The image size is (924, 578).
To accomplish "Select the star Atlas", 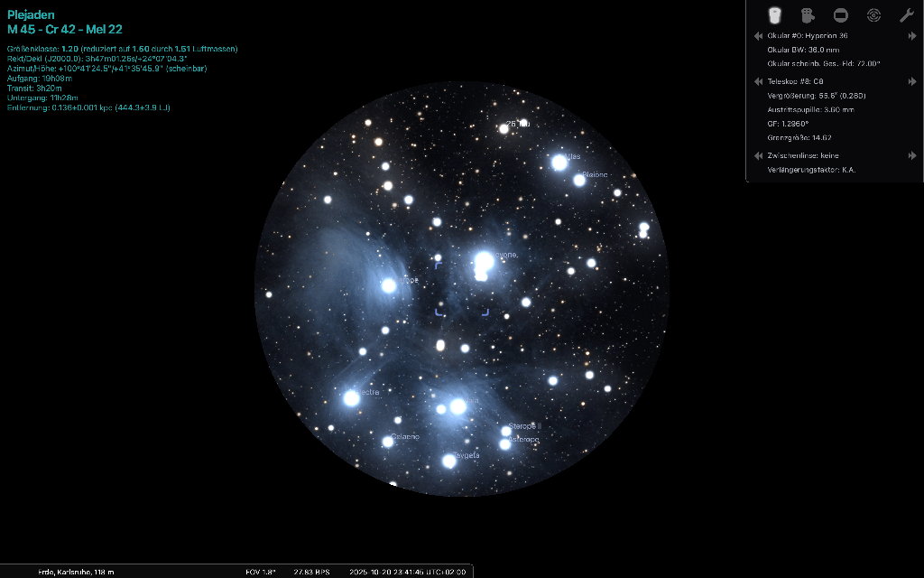I will tap(559, 163).
